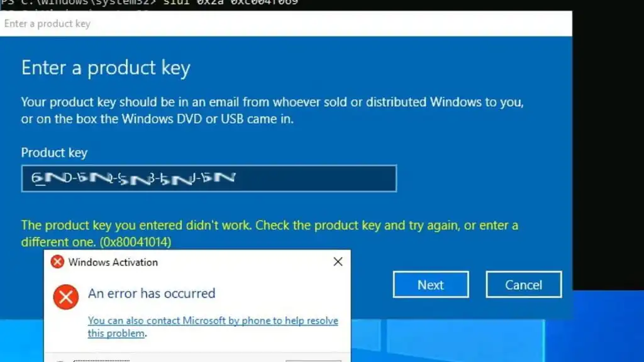The image size is (644, 362).
Task: Focus the Product key input field
Action: click(209, 178)
